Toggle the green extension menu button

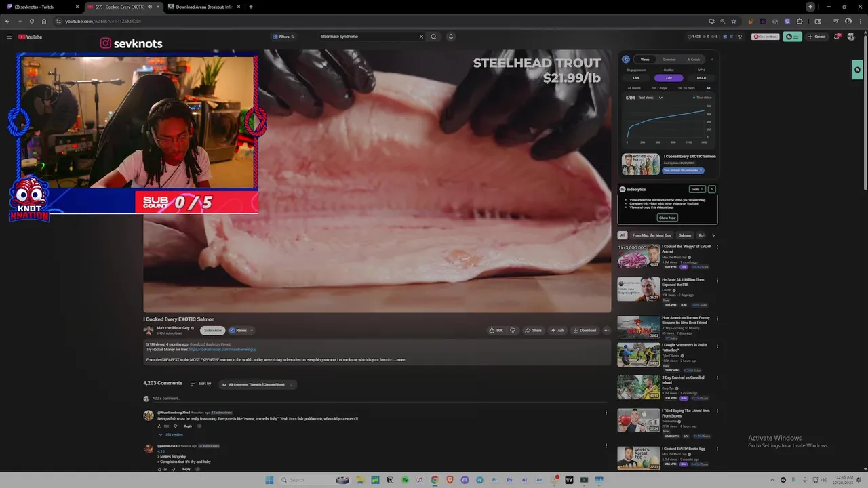coord(792,37)
